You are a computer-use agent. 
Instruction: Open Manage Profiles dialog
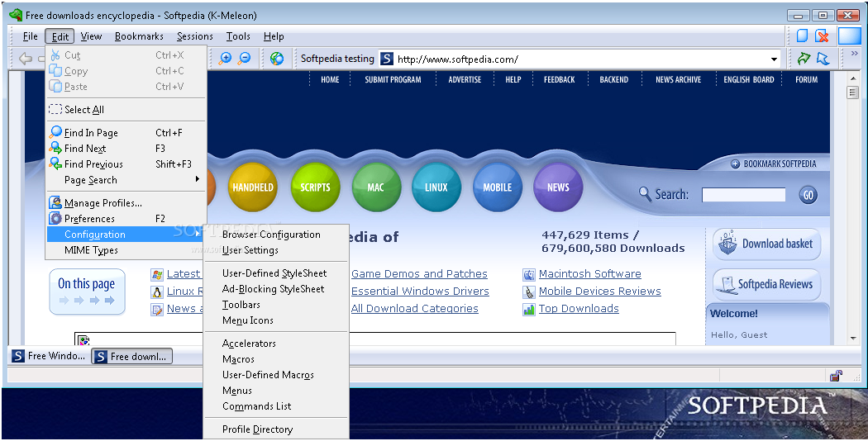click(126, 203)
